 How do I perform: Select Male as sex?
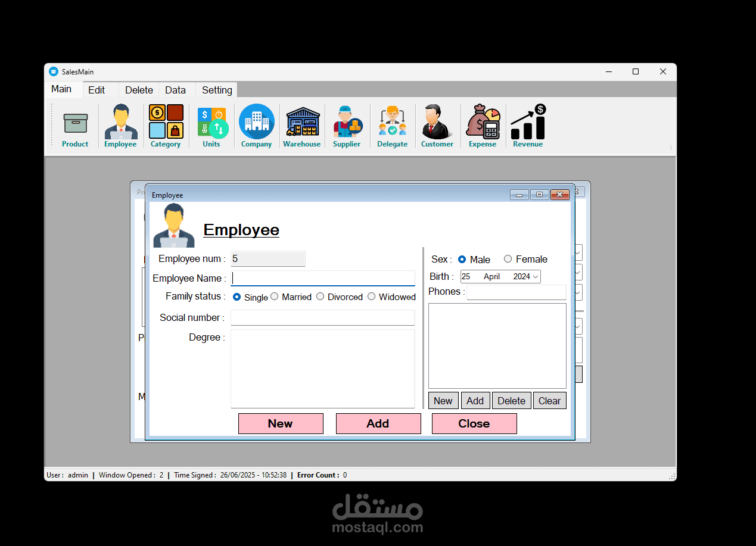coord(474,260)
